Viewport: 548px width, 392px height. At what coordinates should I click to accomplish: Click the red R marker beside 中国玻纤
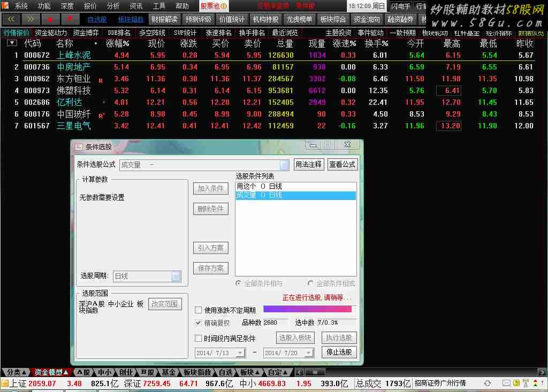pos(101,116)
